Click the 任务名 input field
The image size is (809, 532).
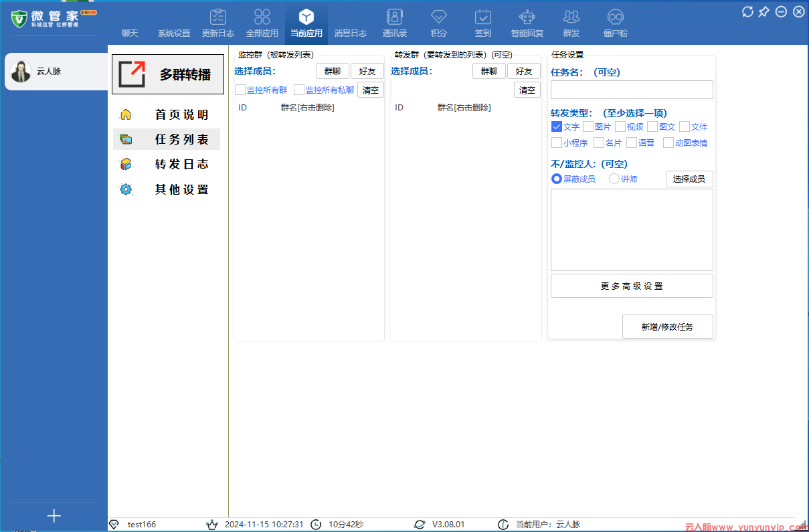pos(632,90)
